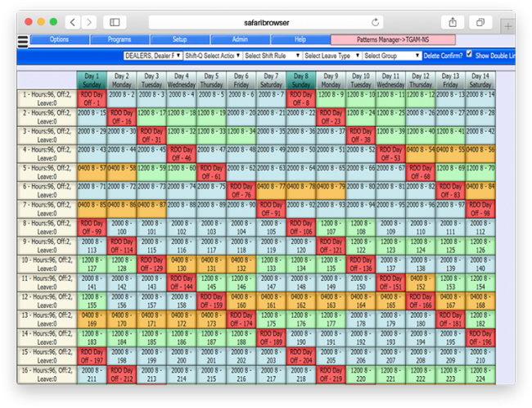532x408 pixels.
Task: Open Select Leave Type dropdown
Action: click(332, 56)
